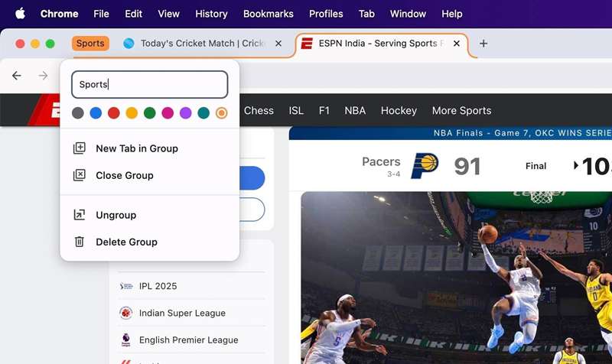Click the orange Sports tab group label
612x364 pixels.
pos(90,44)
